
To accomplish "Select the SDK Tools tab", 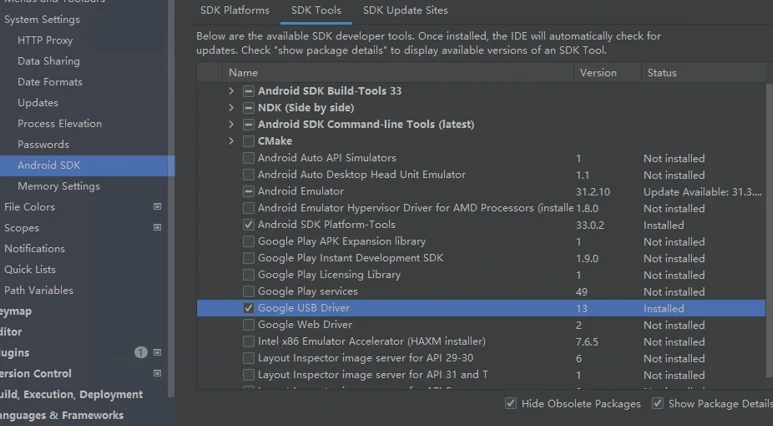I will coord(316,11).
